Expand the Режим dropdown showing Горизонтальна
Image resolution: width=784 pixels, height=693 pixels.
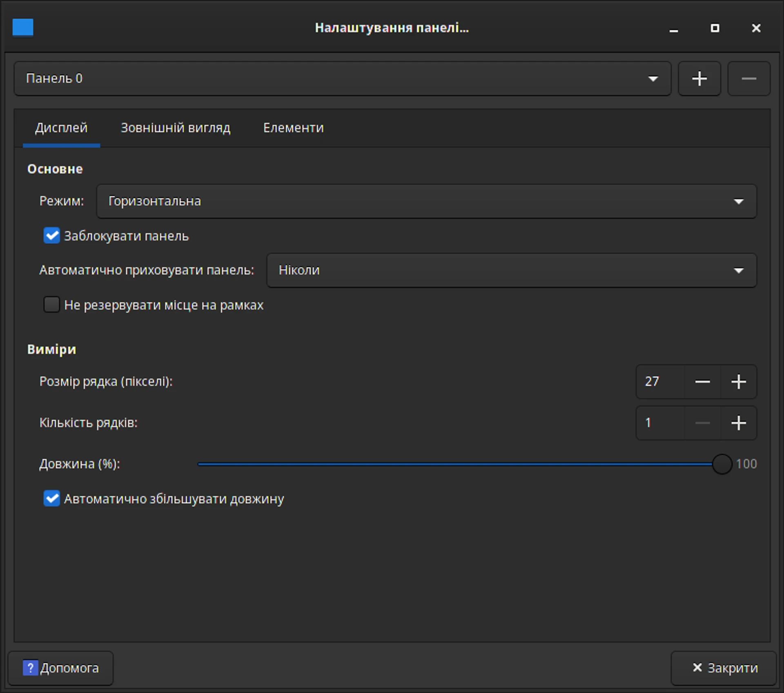coord(426,201)
